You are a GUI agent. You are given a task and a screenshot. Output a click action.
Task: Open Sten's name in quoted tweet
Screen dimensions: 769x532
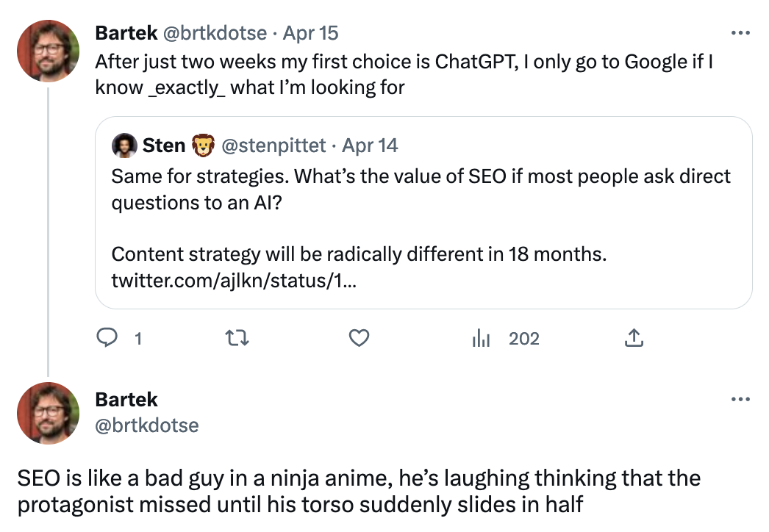pos(163,145)
